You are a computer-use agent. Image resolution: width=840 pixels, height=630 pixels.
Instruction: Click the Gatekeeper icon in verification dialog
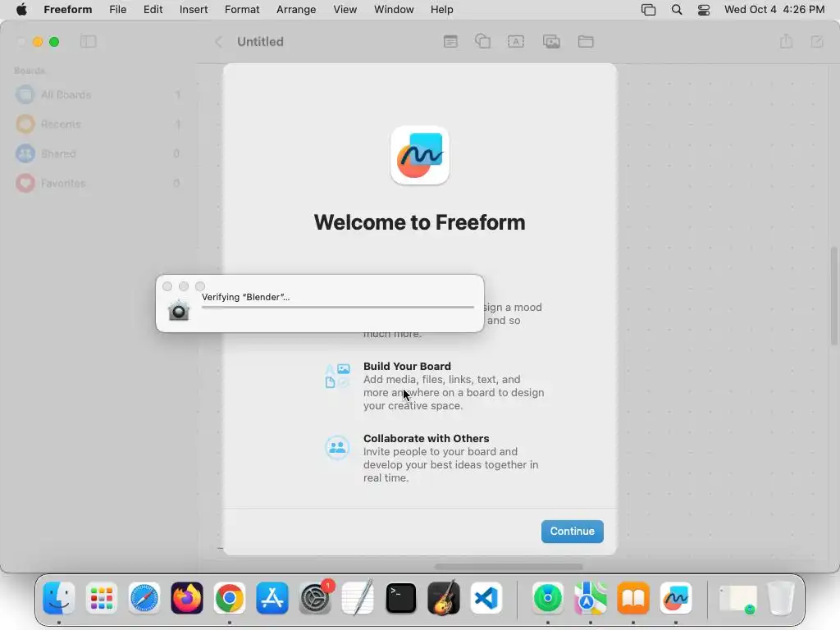click(x=178, y=310)
